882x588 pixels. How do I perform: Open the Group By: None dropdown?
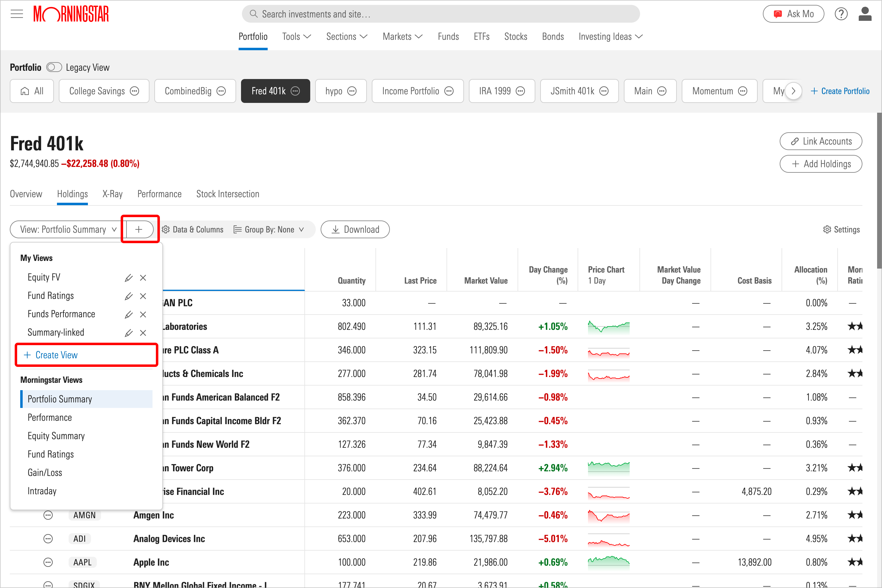(269, 229)
